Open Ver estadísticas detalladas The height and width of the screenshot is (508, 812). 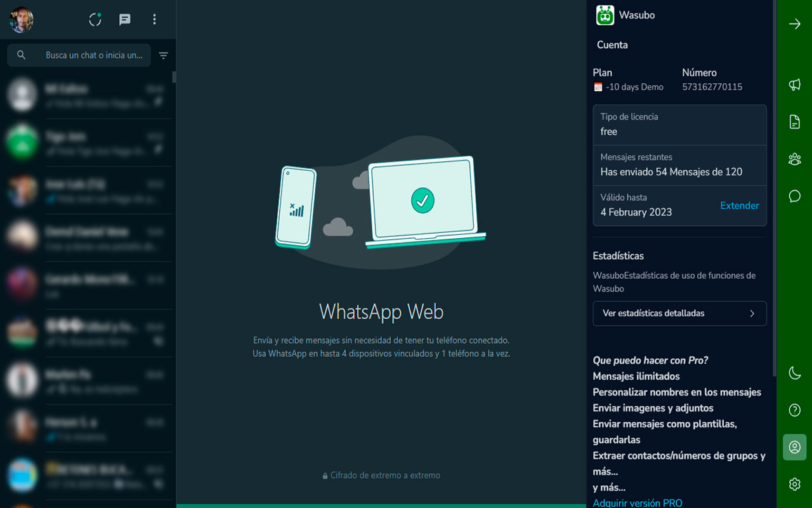coord(679,313)
